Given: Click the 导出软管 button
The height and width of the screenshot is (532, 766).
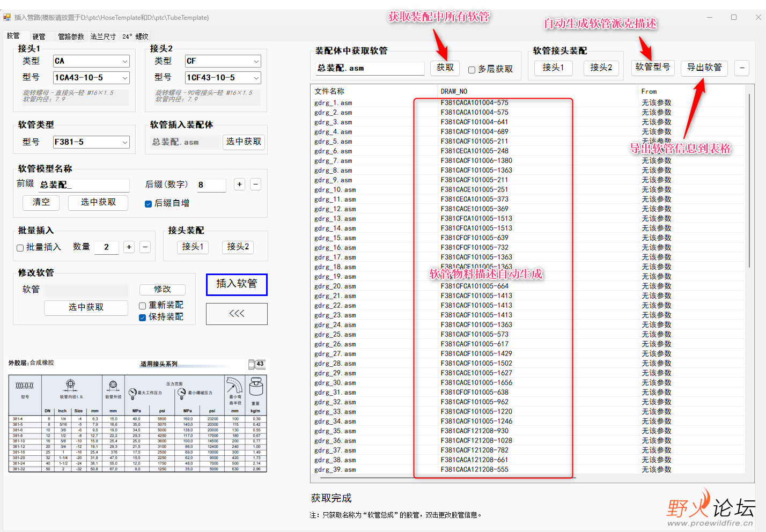Looking at the screenshot, I should (x=704, y=68).
